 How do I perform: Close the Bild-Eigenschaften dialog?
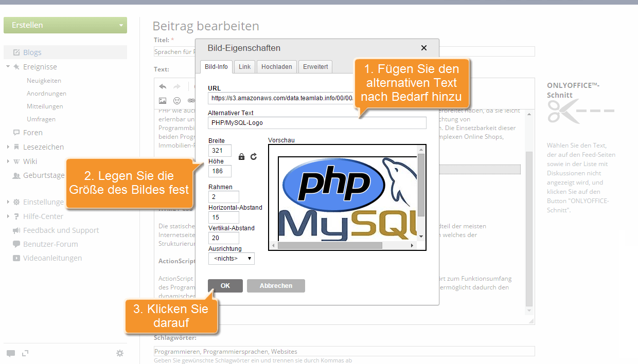424,48
